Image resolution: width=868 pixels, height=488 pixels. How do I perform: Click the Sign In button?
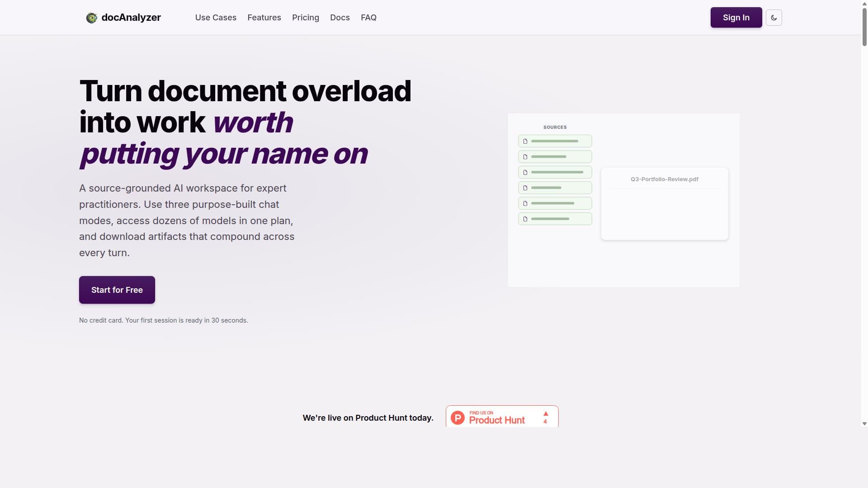tap(736, 18)
